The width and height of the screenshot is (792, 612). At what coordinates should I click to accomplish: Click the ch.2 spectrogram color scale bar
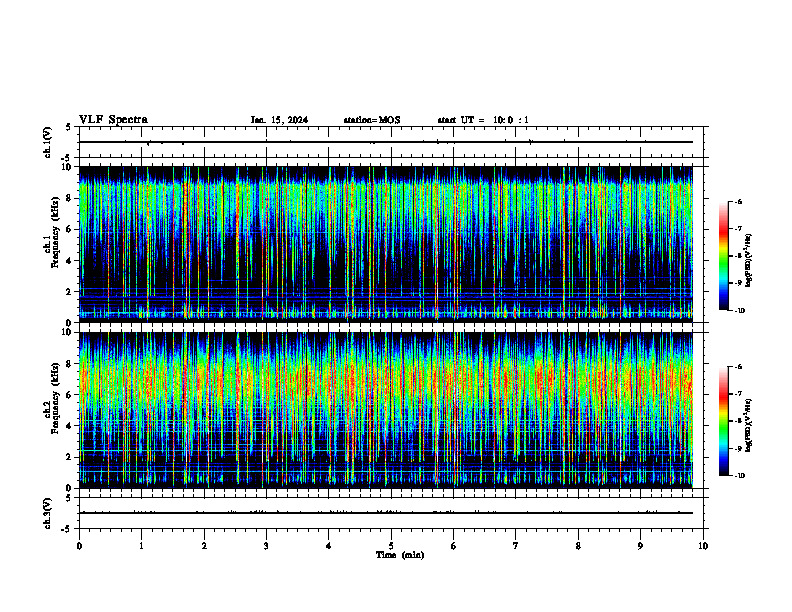click(x=724, y=421)
